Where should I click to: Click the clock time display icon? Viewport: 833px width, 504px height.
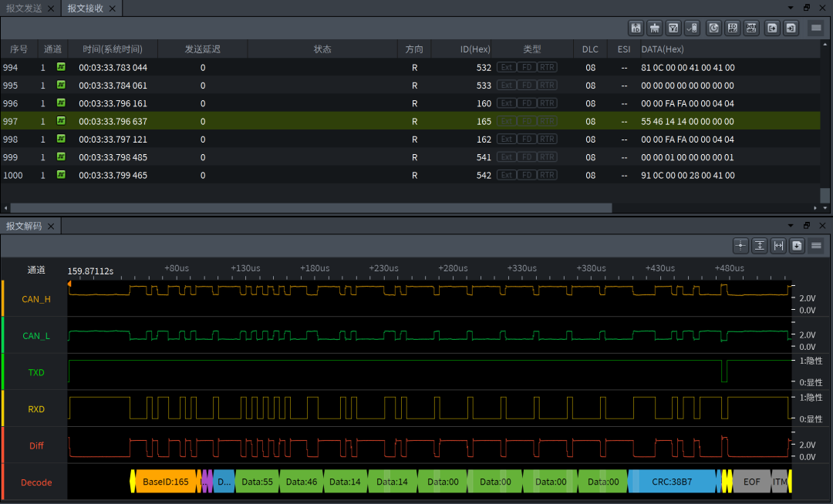pos(713,28)
